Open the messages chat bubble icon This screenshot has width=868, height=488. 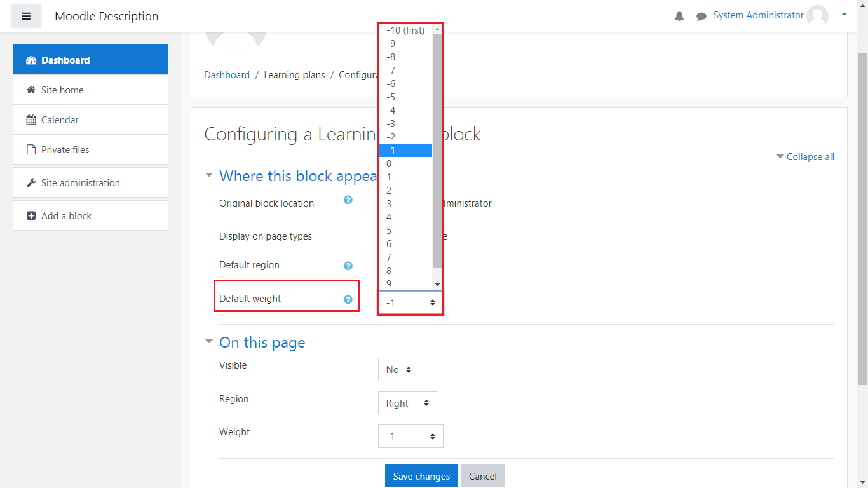click(x=701, y=17)
